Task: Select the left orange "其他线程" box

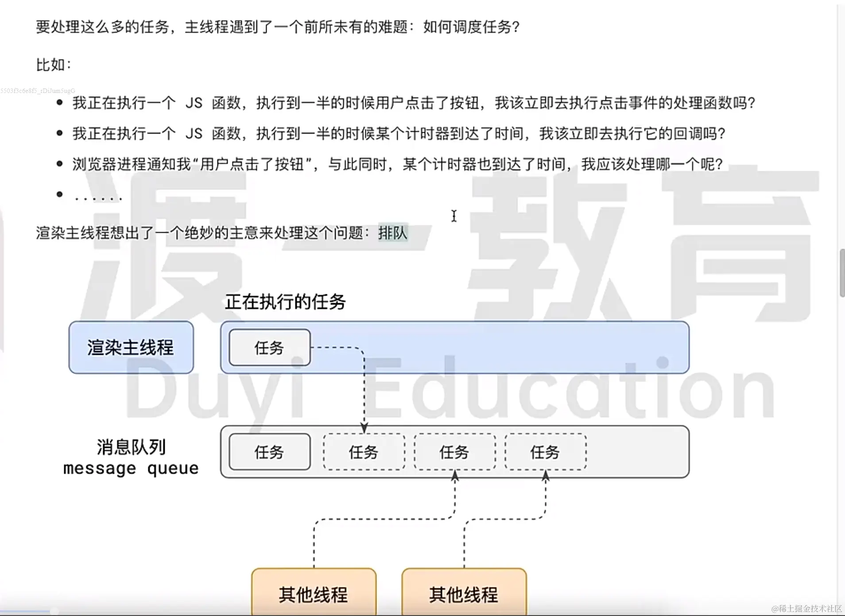Action: coord(314,592)
